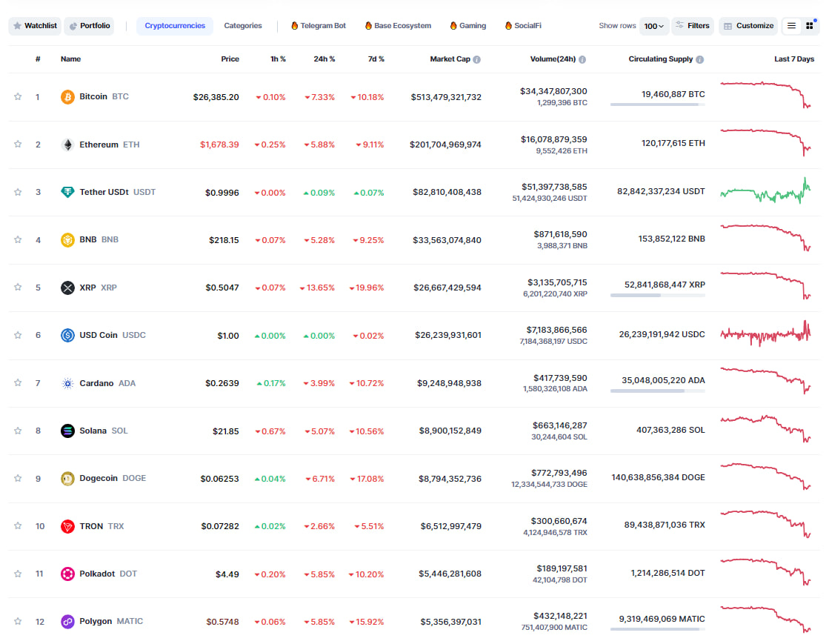
Task: Click the Bitcoin coin logo icon
Action: [67, 97]
